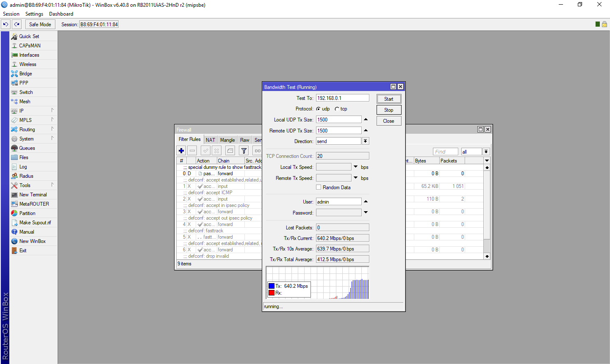
Task: Open the Direction dropdown
Action: [366, 141]
